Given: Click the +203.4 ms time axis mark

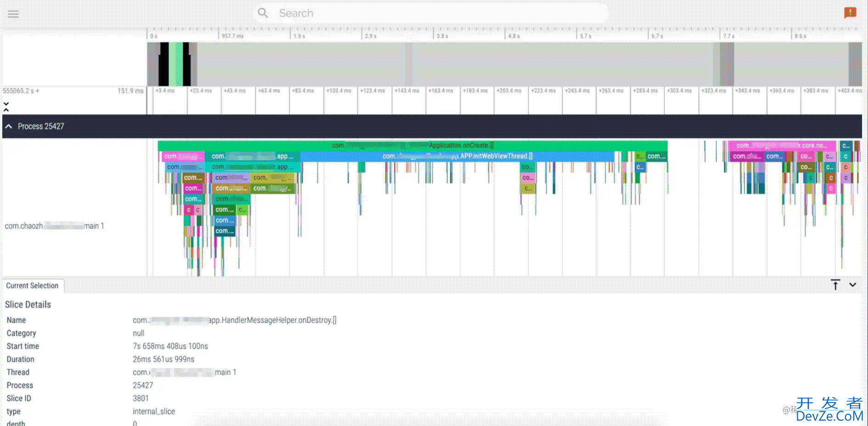Looking at the screenshot, I should pos(509,91).
